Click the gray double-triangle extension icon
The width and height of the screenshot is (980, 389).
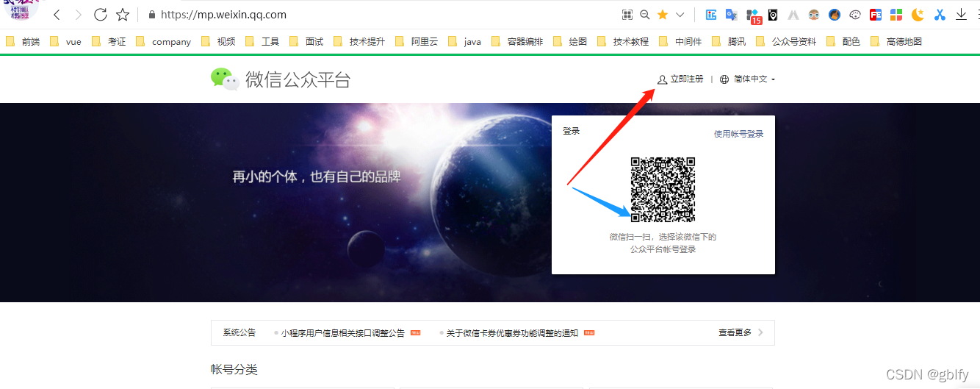[x=793, y=15]
